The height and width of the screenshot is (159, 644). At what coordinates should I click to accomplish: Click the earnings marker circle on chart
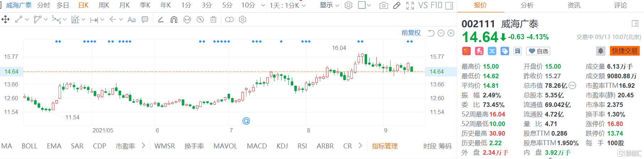(246, 121)
